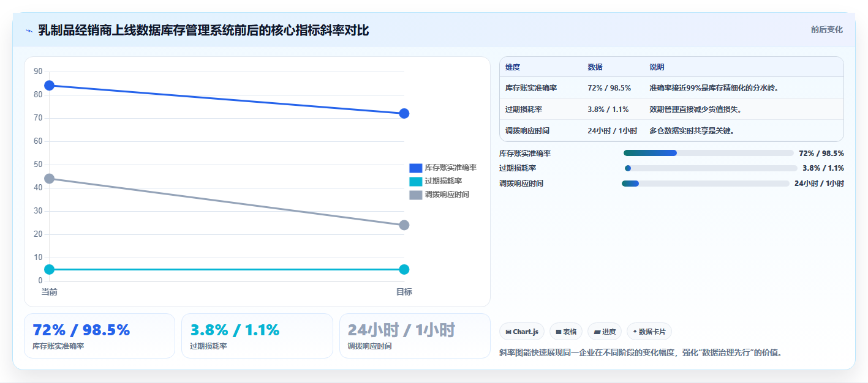Click sparkle icon inside 数据卡片 chip

635,332
